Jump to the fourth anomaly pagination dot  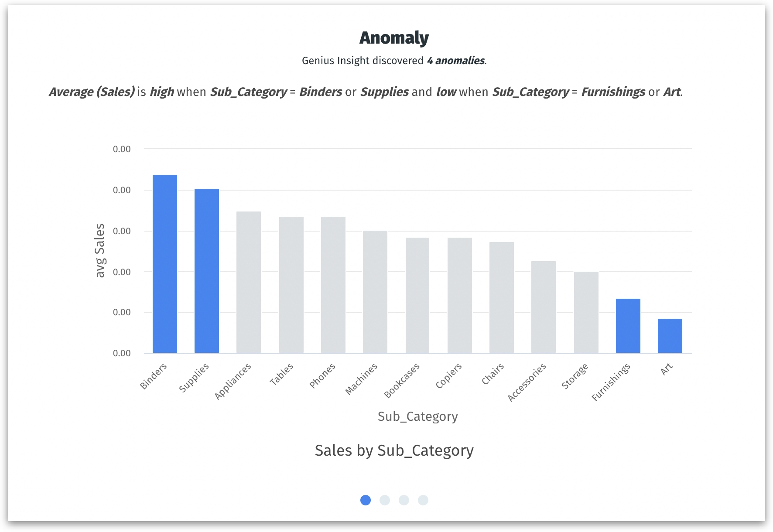click(423, 500)
